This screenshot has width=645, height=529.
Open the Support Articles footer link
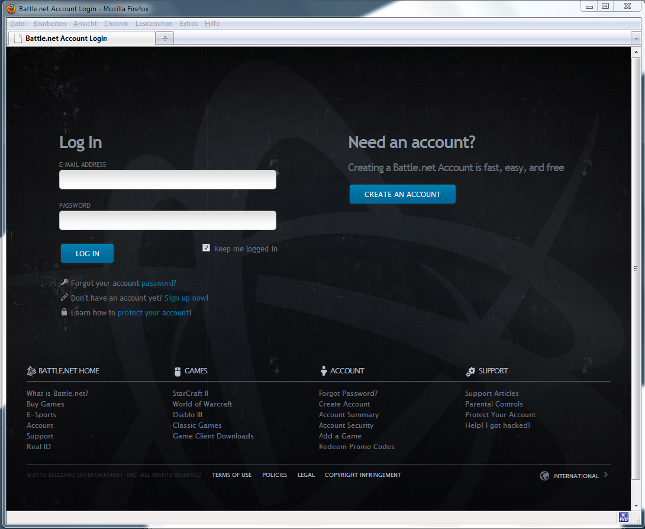[492, 393]
